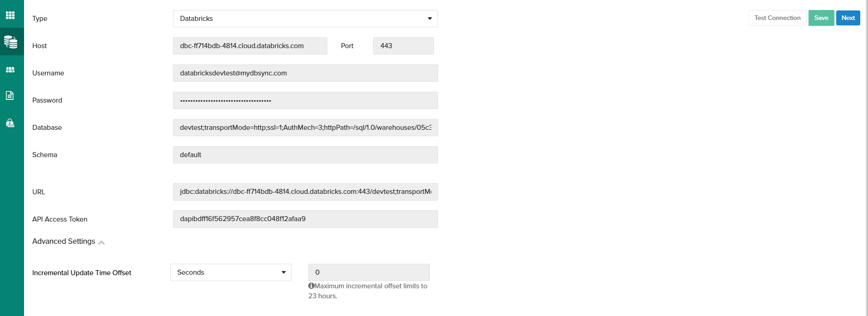
Task: Click the document icon in sidebar
Action: pos(10,95)
